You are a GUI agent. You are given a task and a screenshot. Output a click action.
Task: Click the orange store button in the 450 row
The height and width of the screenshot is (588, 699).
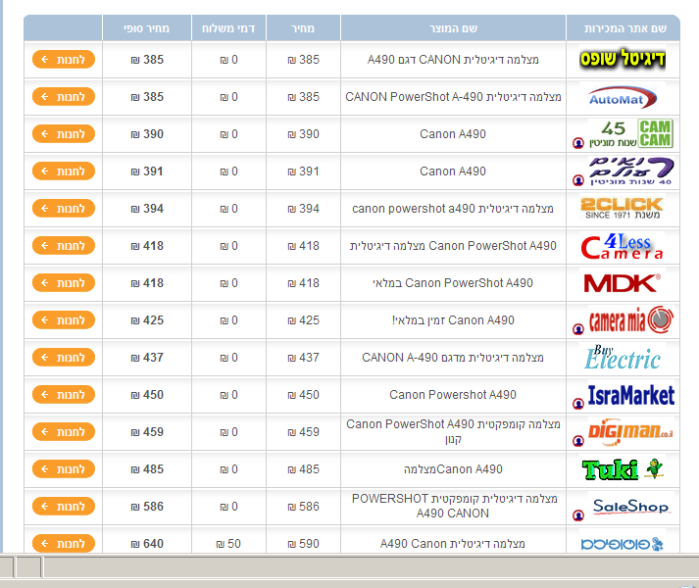(x=63, y=395)
